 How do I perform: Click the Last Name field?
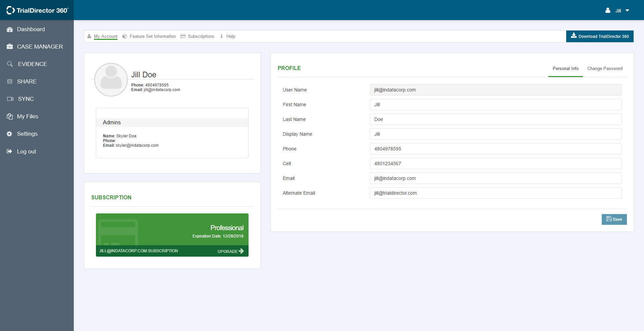pos(496,119)
